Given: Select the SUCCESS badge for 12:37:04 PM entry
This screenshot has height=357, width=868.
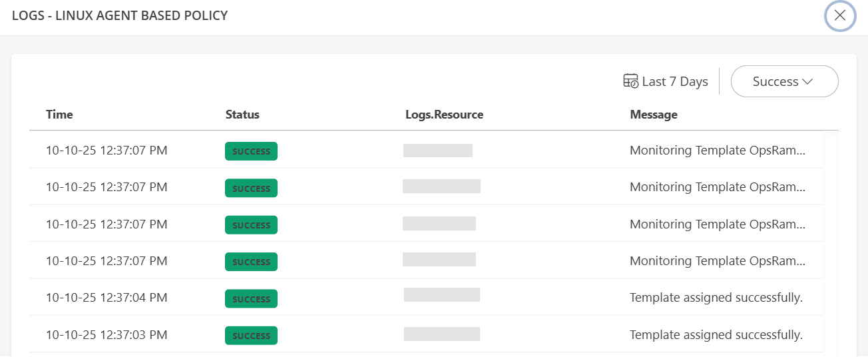Looking at the screenshot, I should (x=251, y=299).
